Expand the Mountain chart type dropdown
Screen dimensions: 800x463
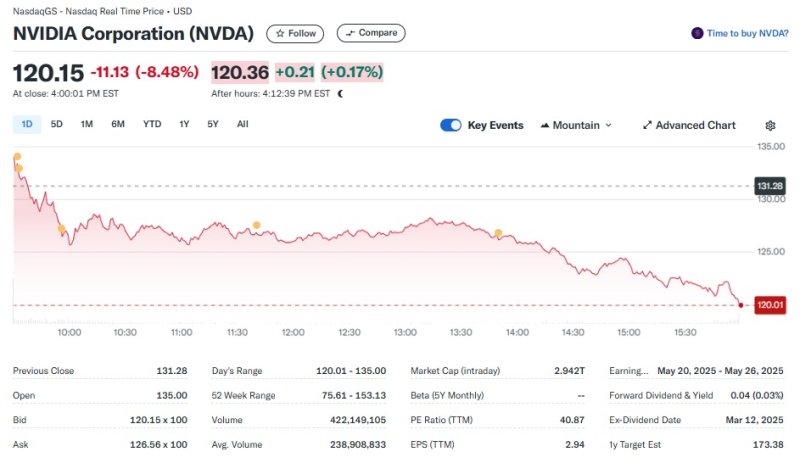tap(577, 126)
